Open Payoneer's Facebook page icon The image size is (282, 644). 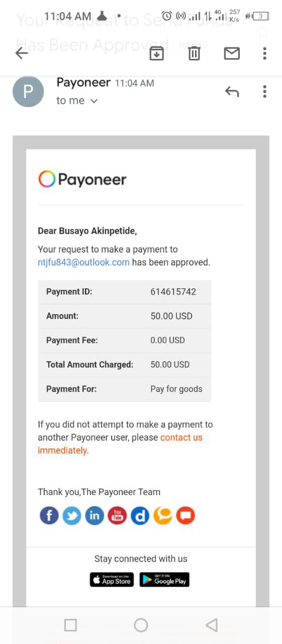tap(49, 516)
